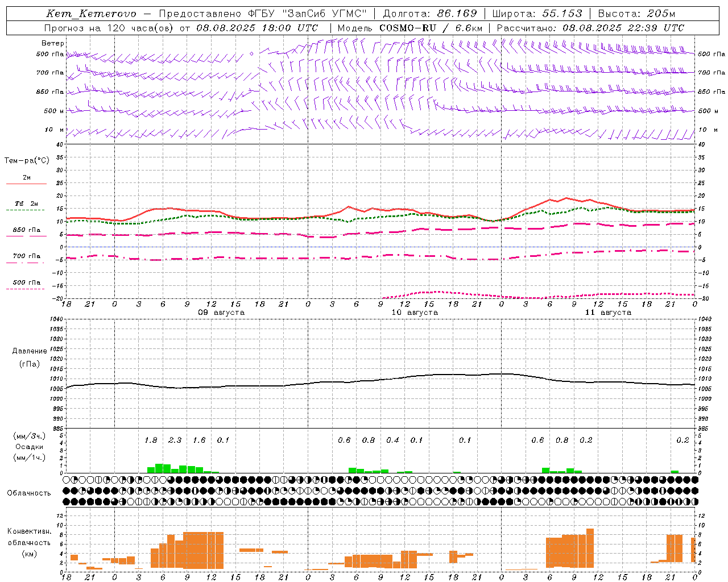Click the Тем-ра(°C) axis title

tap(27, 161)
